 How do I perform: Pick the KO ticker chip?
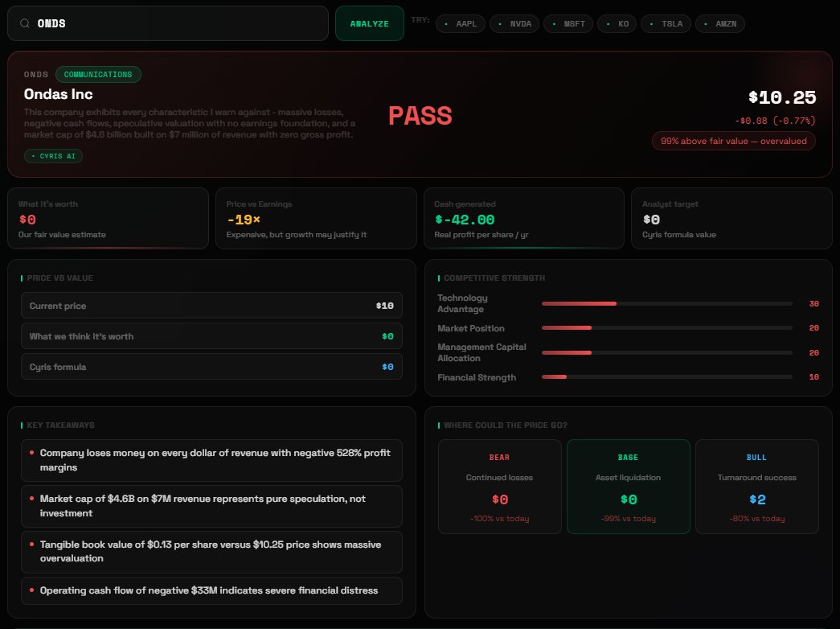617,23
